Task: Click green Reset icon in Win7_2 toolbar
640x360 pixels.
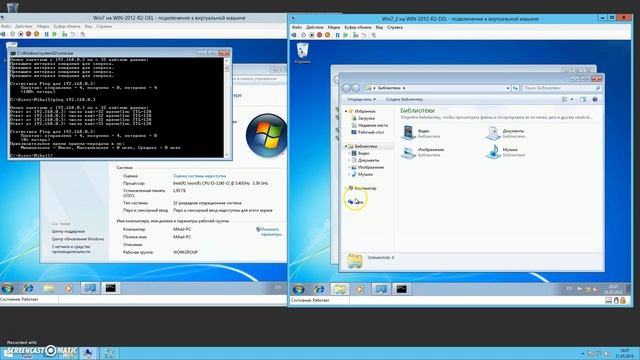Action: coord(346,36)
